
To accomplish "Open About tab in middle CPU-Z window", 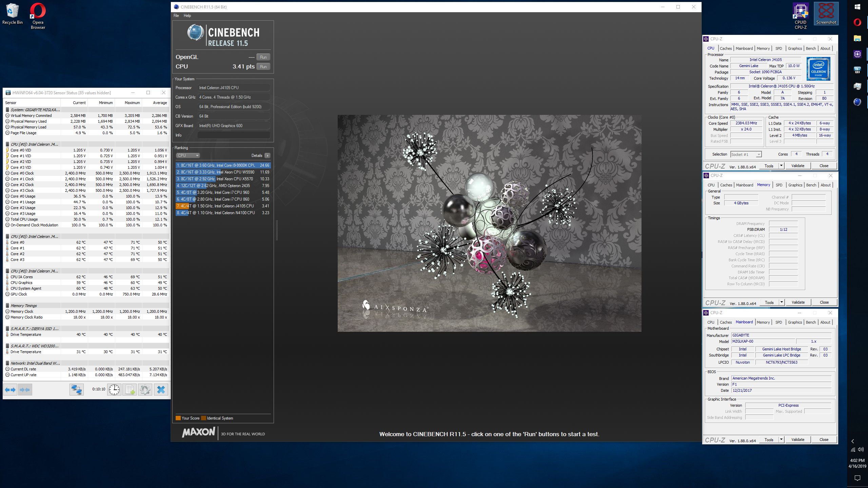I will coord(826,185).
